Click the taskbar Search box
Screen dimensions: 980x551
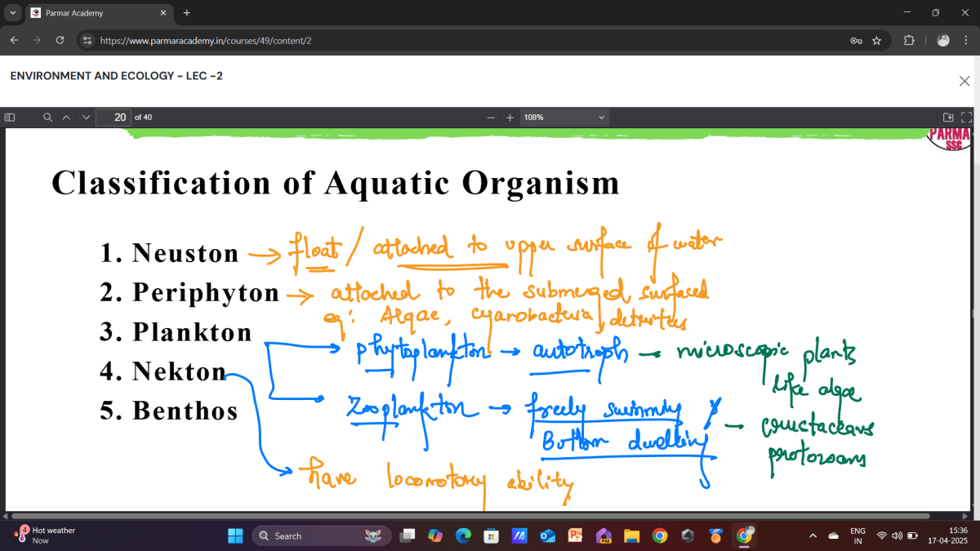[x=321, y=536]
